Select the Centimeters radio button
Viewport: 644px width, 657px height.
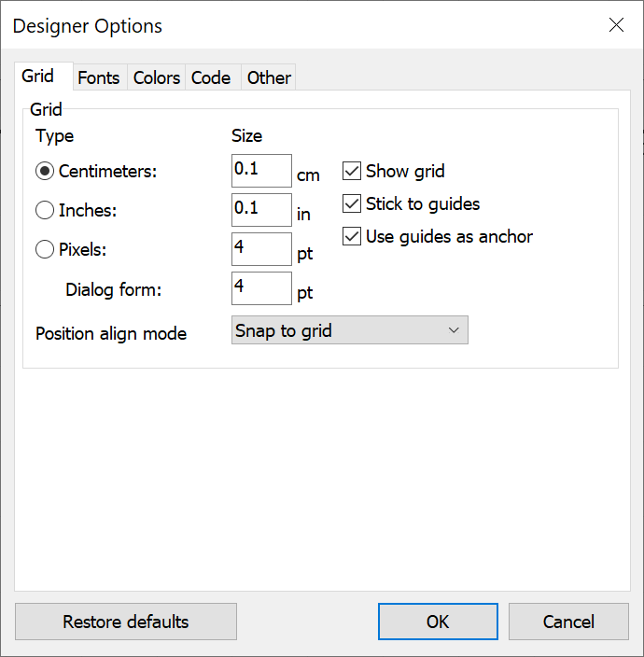pos(45,172)
